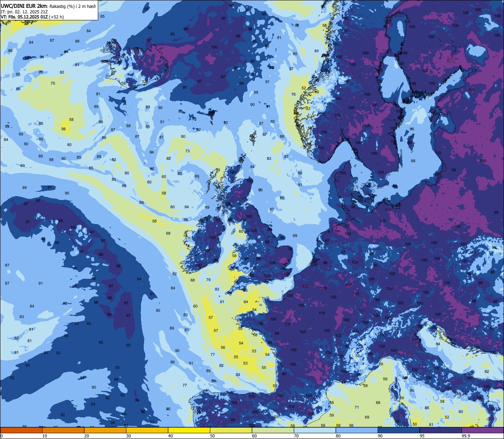This screenshot has height=439, width=504.
Task: Click the value 64 in the English Channel
Action: pos(246,302)
